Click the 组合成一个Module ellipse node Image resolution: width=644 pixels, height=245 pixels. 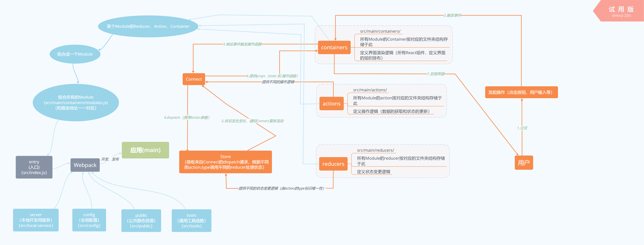pyautogui.click(x=70, y=53)
